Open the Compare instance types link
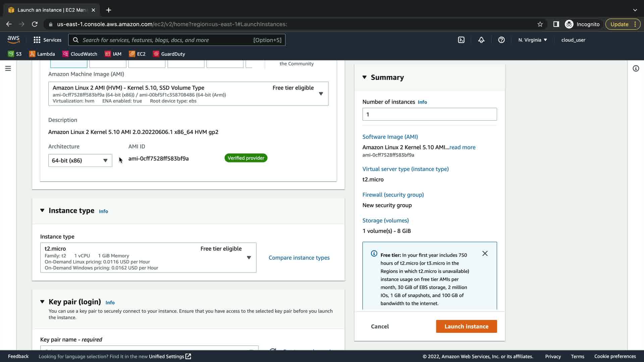This screenshot has height=362, width=644. (x=299, y=258)
